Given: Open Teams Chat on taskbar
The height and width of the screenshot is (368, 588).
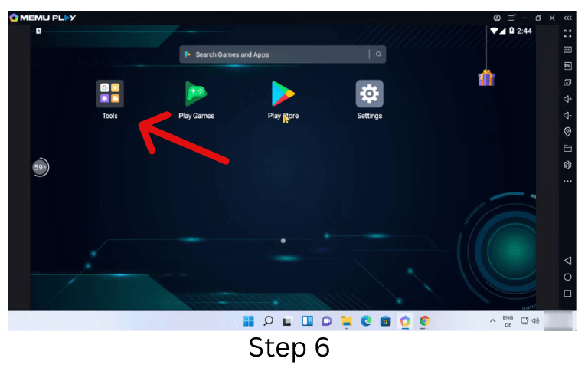Looking at the screenshot, I should [x=327, y=321].
